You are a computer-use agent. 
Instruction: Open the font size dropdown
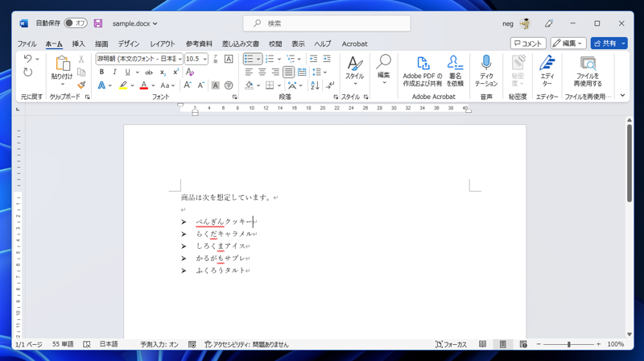pyautogui.click(x=204, y=59)
